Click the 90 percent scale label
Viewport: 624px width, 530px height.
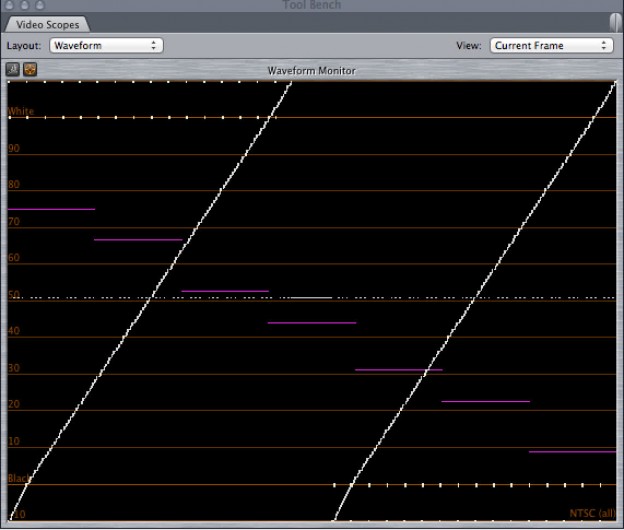pyautogui.click(x=14, y=148)
